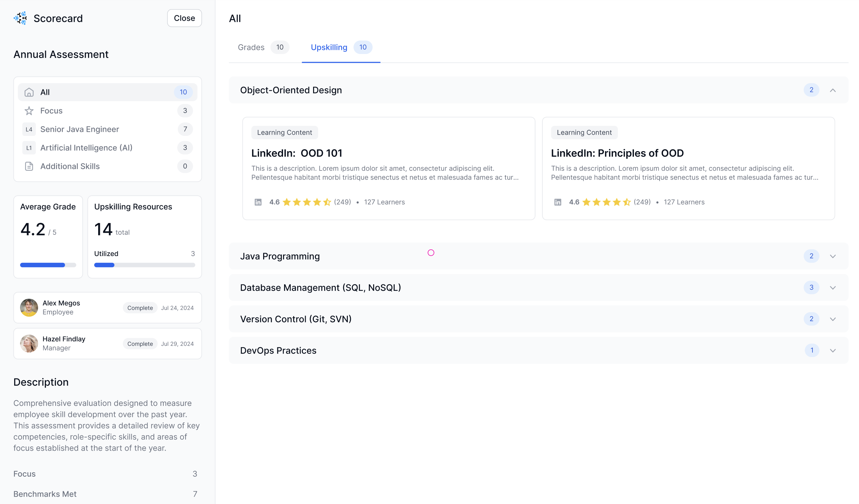Click the home icon beside All
This screenshot has height=504, width=859.
[29, 92]
